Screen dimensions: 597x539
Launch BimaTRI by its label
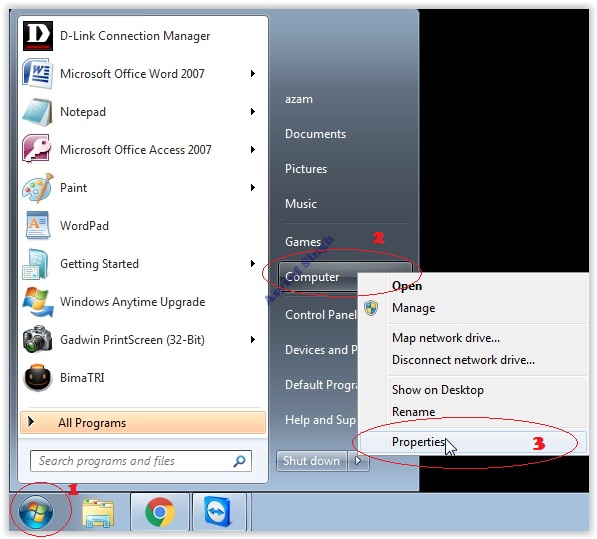[82, 378]
